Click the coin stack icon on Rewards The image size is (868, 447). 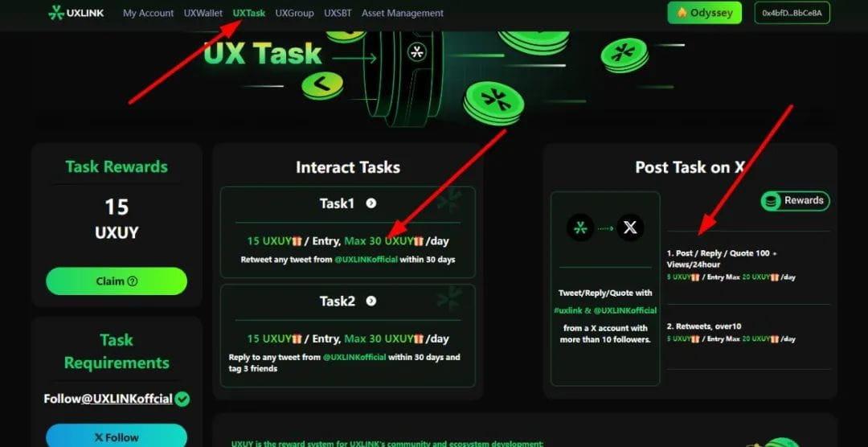pos(771,201)
